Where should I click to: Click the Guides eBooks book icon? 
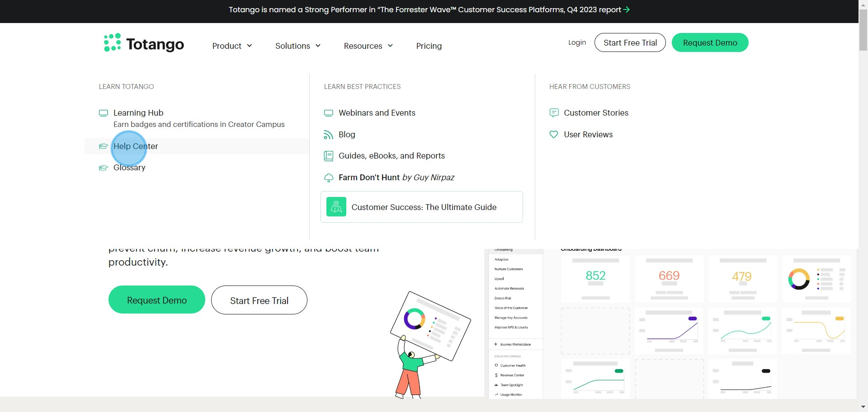pos(329,156)
